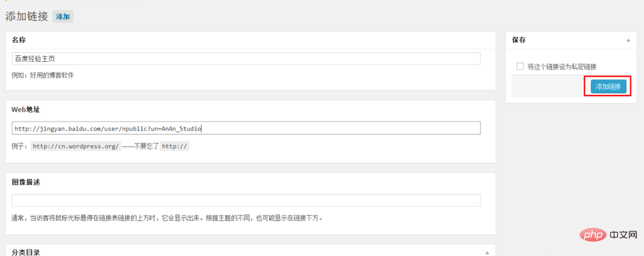Focus the 名称 field containing 百度经验主页
The width and height of the screenshot is (644, 256).
click(246, 58)
